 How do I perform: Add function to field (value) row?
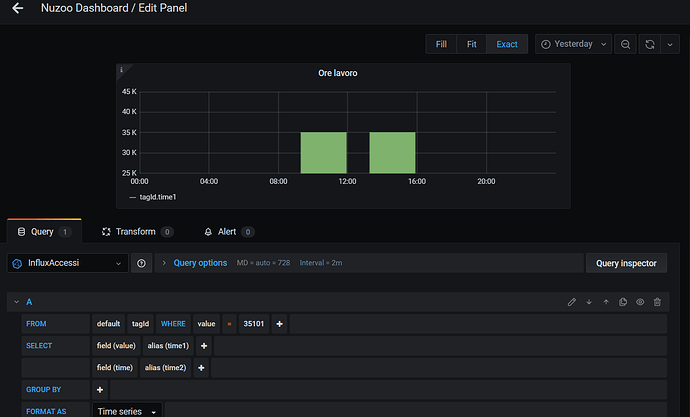(204, 346)
